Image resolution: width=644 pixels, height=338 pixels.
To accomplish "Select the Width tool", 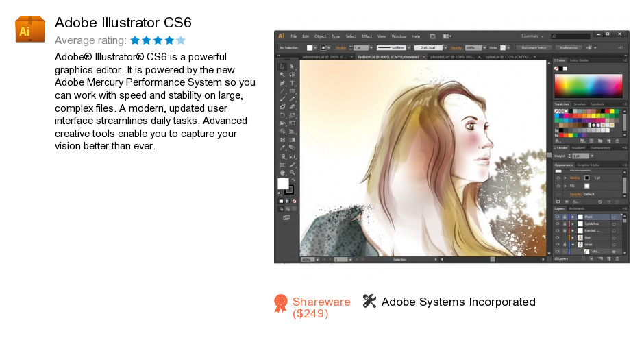I will (x=282, y=123).
